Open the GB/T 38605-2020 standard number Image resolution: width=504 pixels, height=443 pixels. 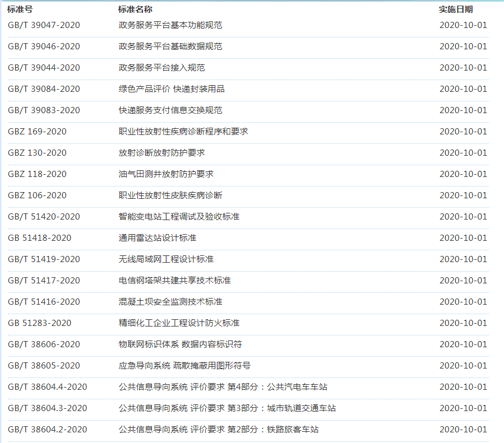tap(44, 366)
